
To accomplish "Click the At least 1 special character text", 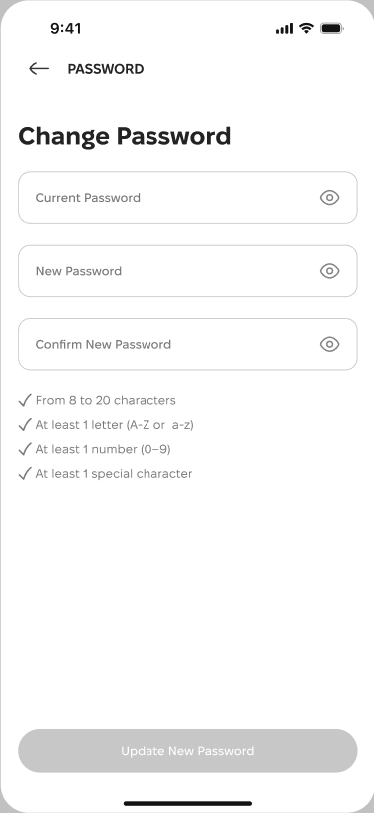I will [x=114, y=473].
